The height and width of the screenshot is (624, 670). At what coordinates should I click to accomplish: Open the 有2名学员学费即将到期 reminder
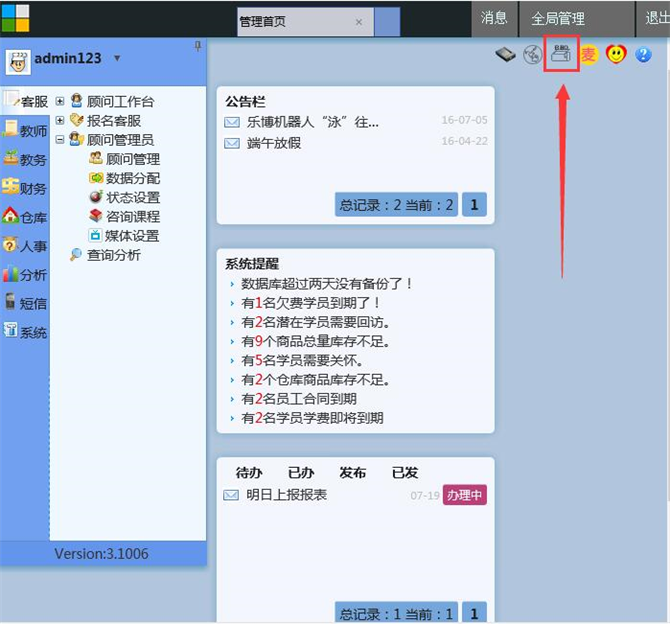pos(312,418)
